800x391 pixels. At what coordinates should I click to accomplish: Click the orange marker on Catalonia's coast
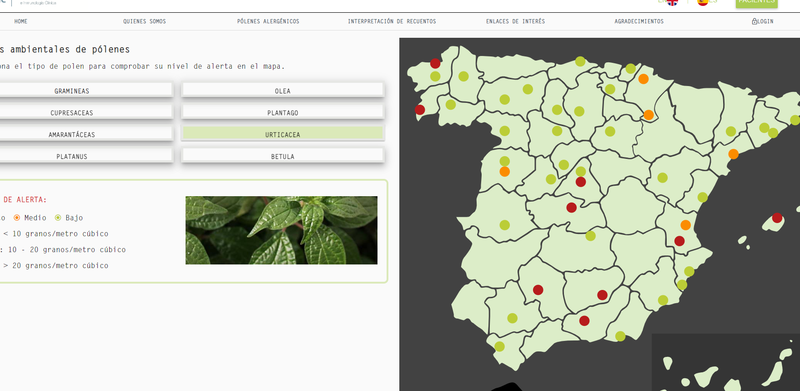click(x=733, y=154)
